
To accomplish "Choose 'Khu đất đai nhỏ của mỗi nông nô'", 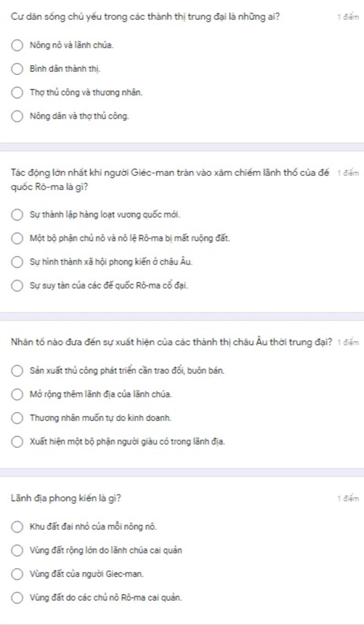I will tap(17, 527).
